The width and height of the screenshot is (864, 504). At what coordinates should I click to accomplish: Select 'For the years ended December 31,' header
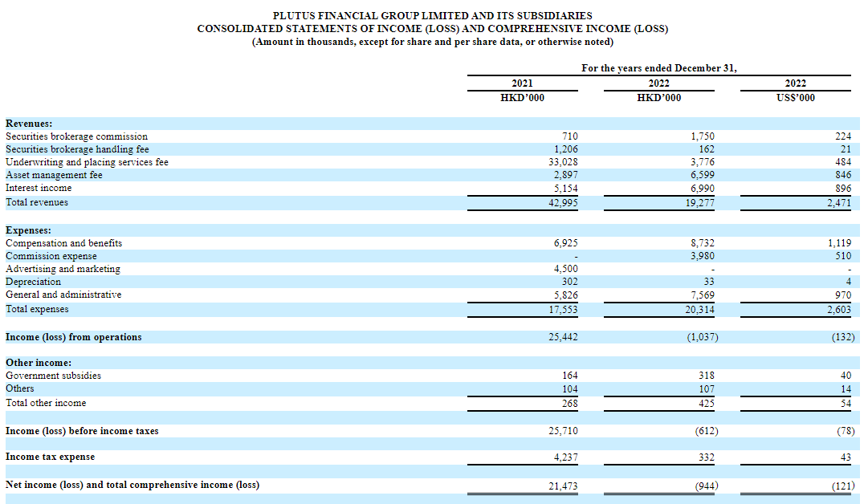click(659, 68)
